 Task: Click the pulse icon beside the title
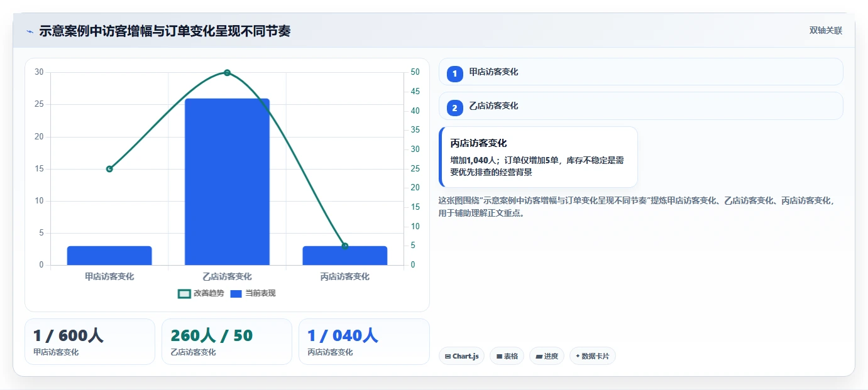tap(30, 31)
